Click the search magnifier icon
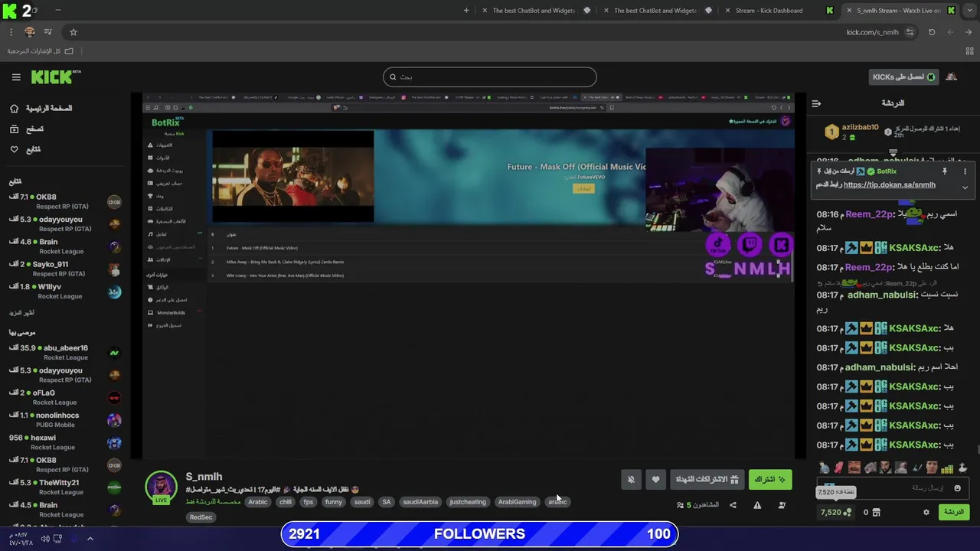Image resolution: width=980 pixels, height=551 pixels. click(393, 77)
